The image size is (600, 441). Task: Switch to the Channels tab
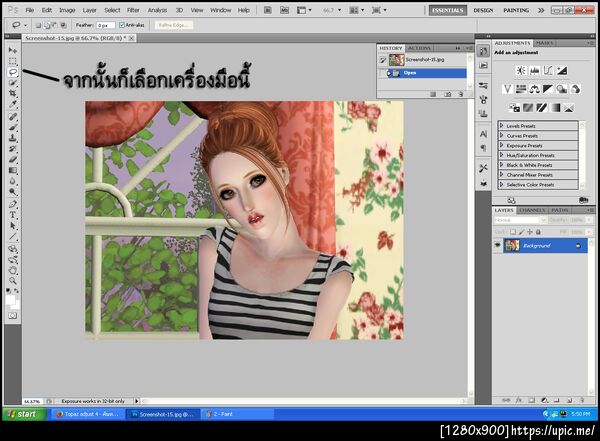point(532,210)
